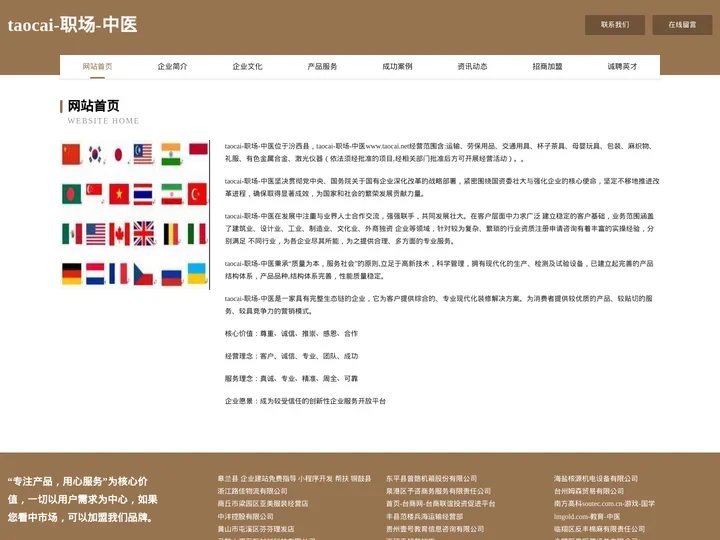Click the France flag
Image resolution: width=720 pixels, height=540 pixels.
(x=118, y=274)
